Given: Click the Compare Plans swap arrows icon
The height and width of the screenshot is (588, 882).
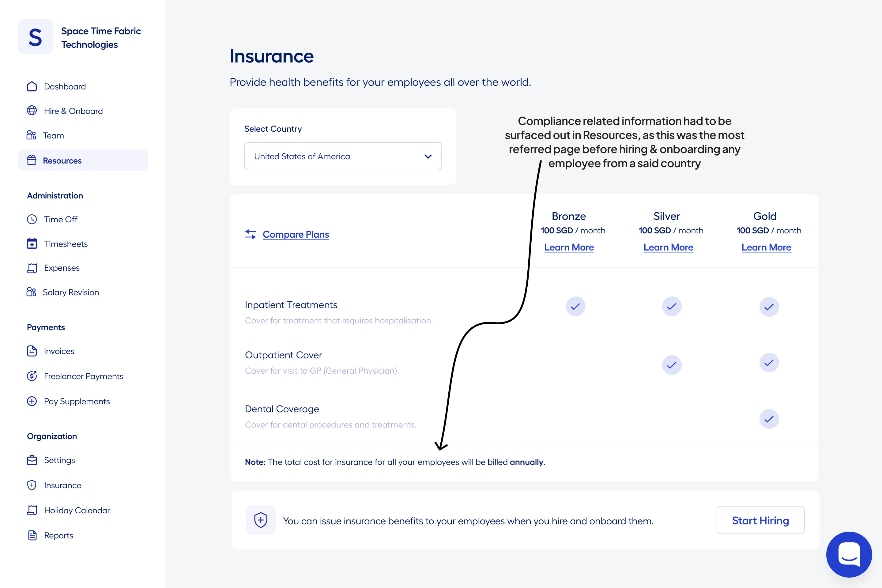Looking at the screenshot, I should (x=251, y=234).
